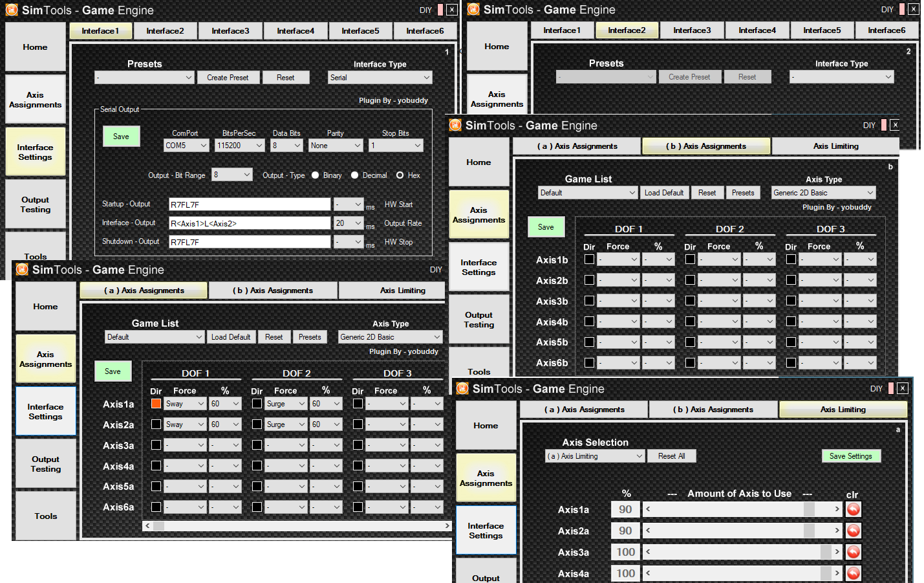Open (a) Axis Assignments tab in Axis Limiting window
The height and width of the screenshot is (583, 924).
click(x=584, y=410)
